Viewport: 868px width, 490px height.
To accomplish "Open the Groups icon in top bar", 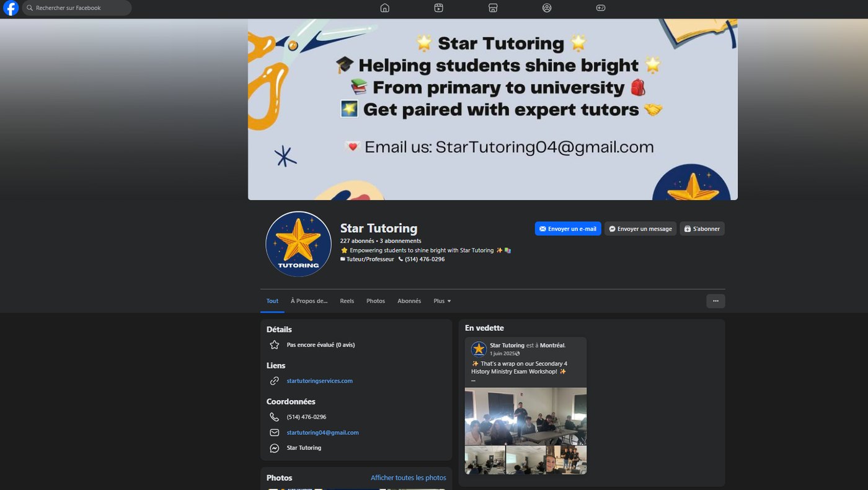I will pyautogui.click(x=547, y=8).
